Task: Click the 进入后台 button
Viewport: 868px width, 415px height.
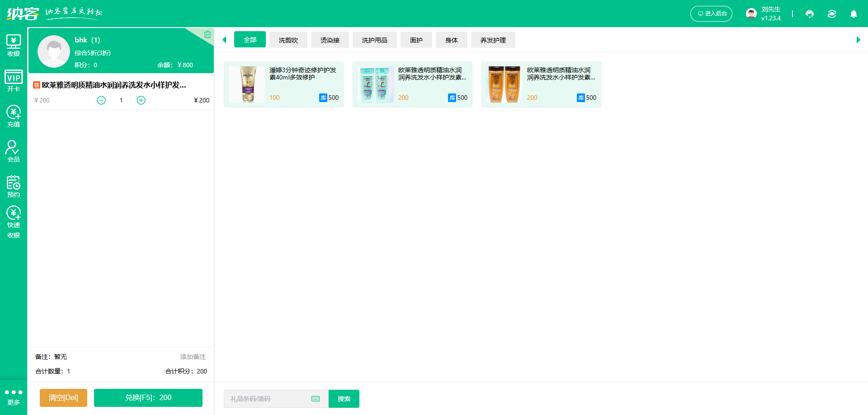Action: point(711,14)
